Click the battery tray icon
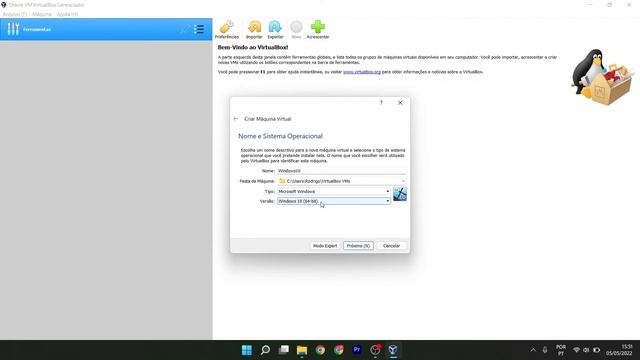 point(596,350)
